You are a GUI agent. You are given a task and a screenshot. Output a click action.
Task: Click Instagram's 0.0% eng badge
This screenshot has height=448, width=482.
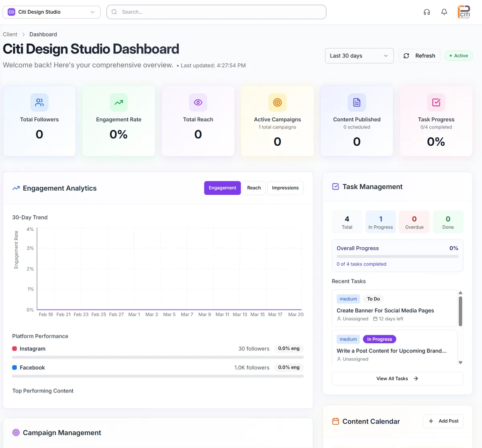click(289, 348)
